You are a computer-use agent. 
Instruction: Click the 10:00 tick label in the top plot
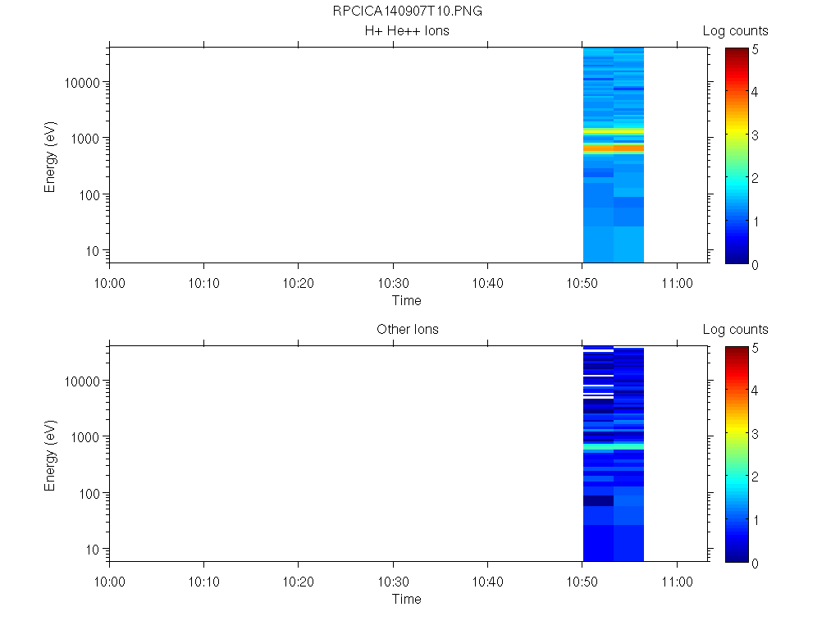click(x=109, y=283)
